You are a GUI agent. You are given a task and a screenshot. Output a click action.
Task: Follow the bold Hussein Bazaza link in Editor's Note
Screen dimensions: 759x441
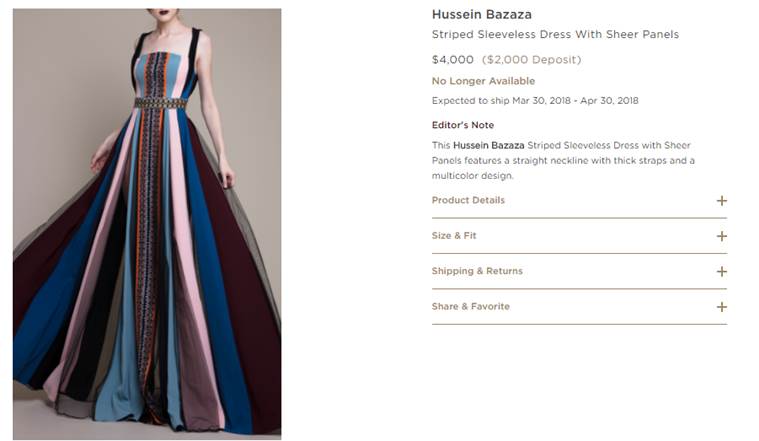point(488,145)
